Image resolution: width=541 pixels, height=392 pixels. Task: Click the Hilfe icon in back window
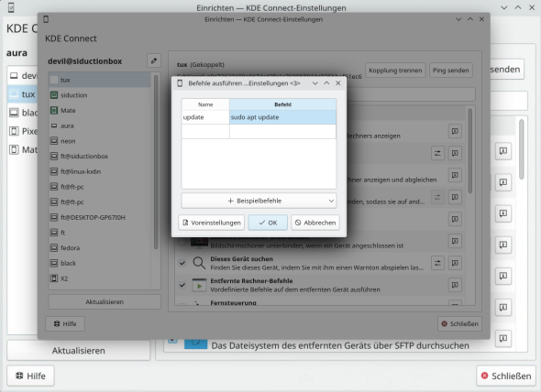point(19,376)
